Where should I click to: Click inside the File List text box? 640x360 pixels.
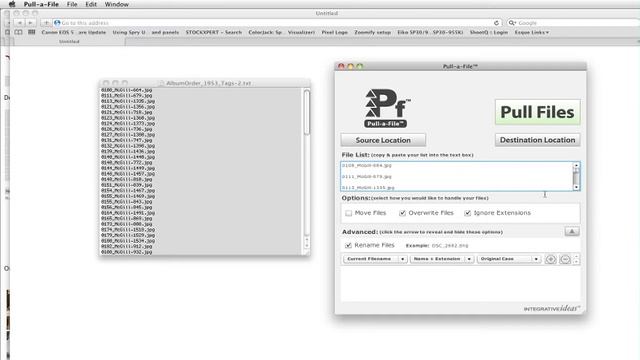(457, 176)
